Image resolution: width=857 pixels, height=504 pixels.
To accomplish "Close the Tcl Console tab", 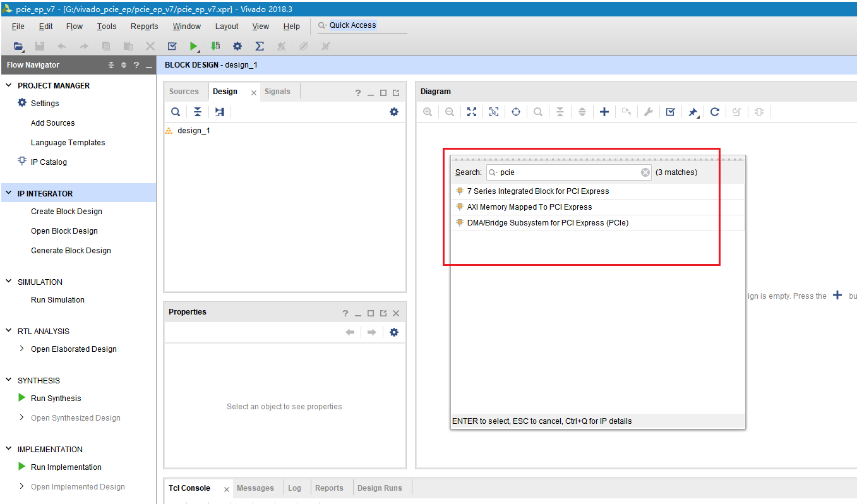I will (x=227, y=489).
